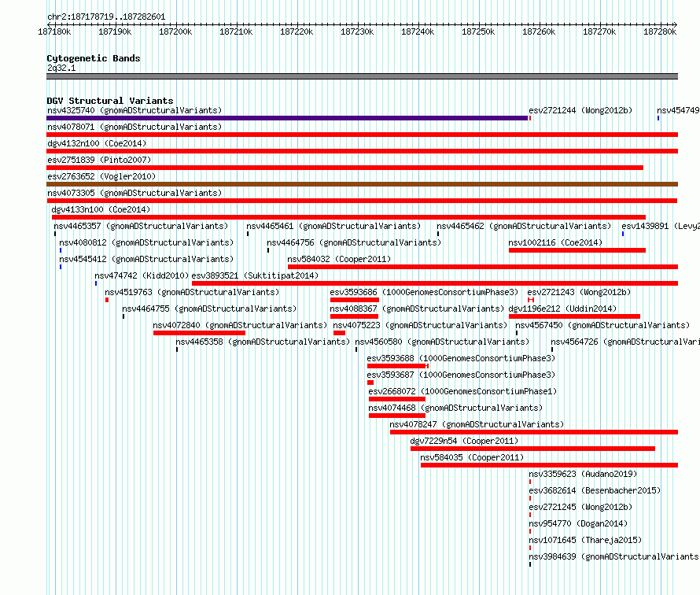Image resolution: width=700 pixels, height=595 pixels.
Task: Click nsv4074468 gnomAD variant label
Action: tap(455, 408)
